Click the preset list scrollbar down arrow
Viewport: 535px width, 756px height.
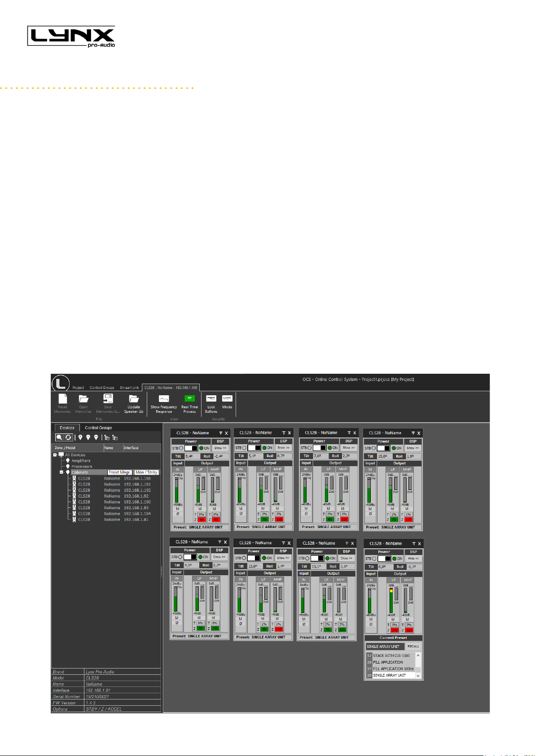(x=418, y=675)
